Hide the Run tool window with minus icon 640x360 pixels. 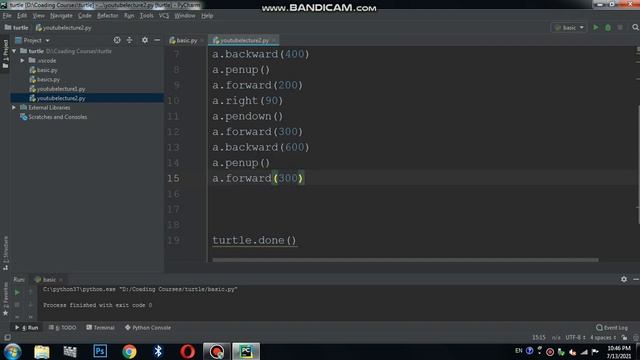636,279
